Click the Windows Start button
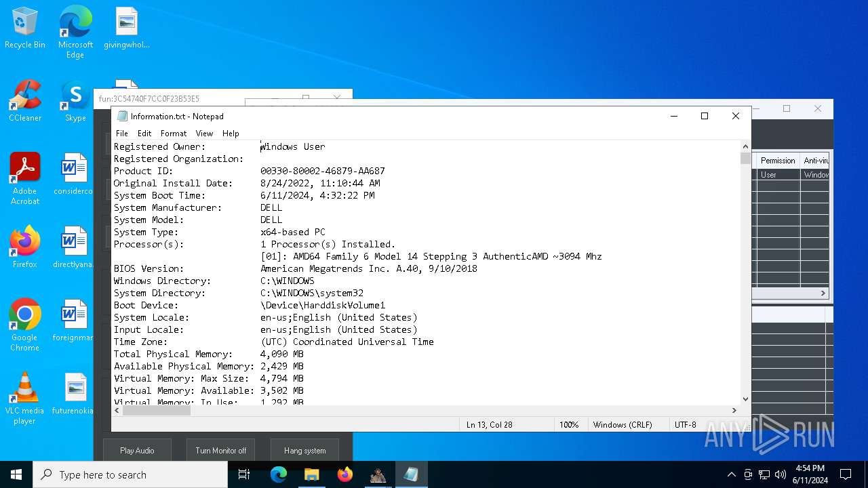The height and width of the screenshot is (488, 868). click(16, 474)
